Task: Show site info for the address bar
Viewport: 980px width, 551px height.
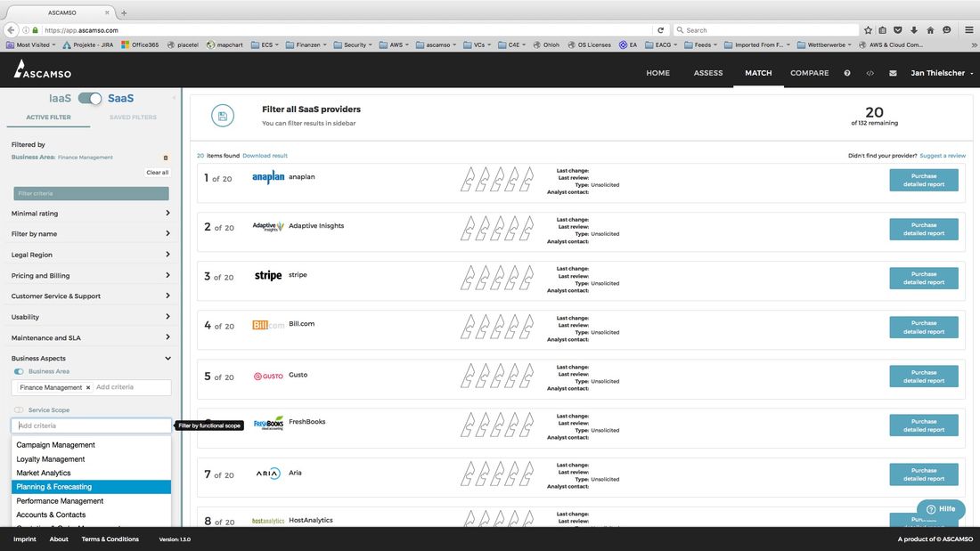Action: coord(26,30)
